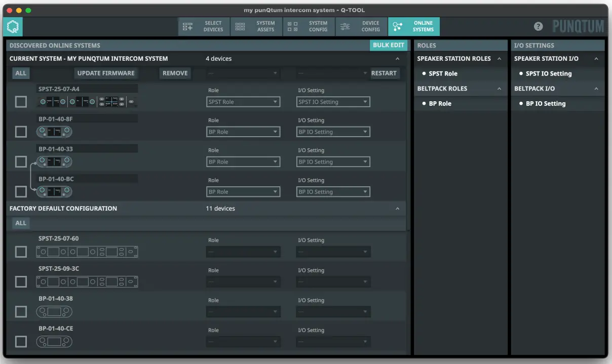Collapse the Beltpack Roles group

499,89
